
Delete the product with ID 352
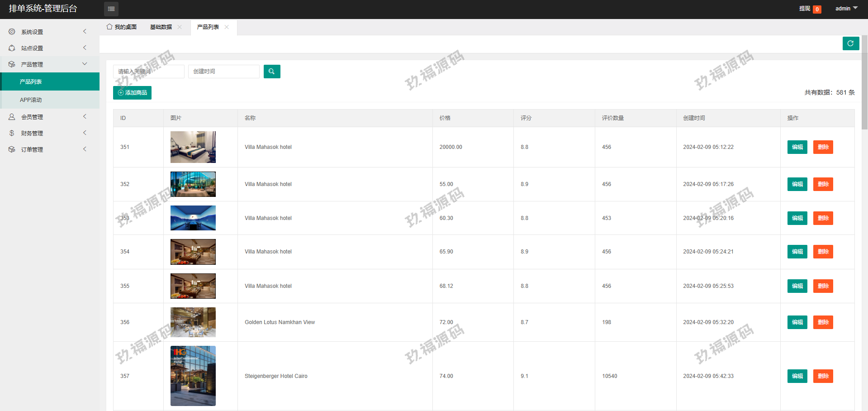pos(823,184)
